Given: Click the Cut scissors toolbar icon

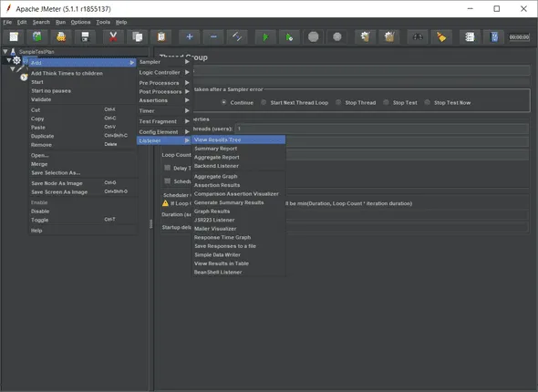Looking at the screenshot, I should pos(113,36).
